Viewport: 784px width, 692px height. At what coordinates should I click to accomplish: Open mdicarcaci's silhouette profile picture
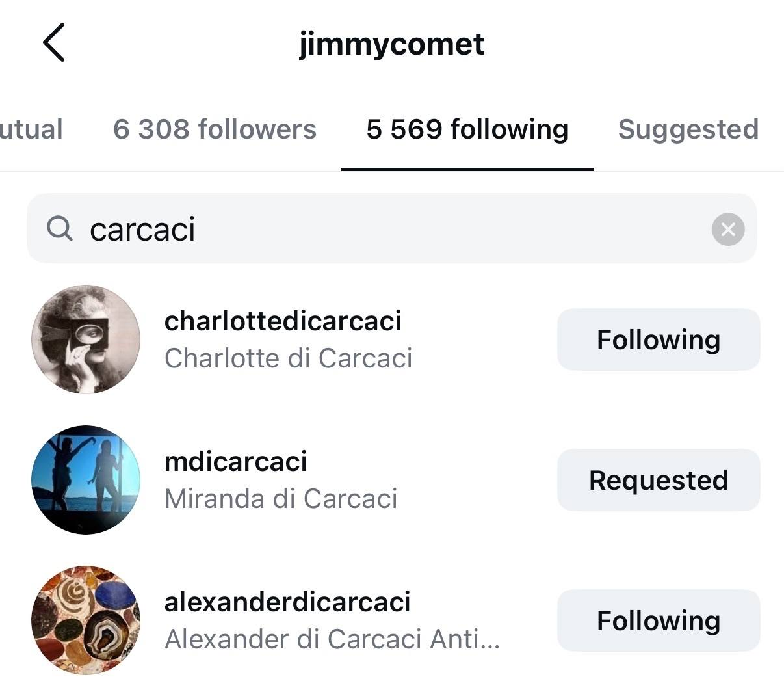click(86, 480)
